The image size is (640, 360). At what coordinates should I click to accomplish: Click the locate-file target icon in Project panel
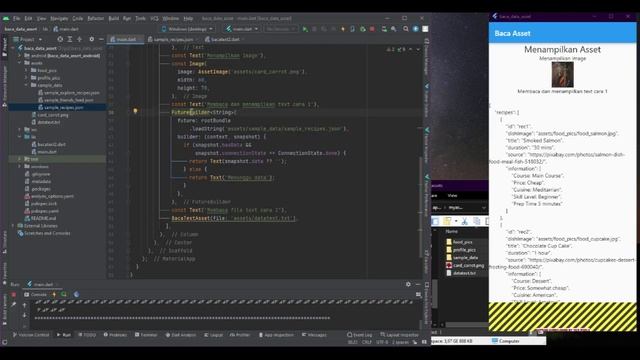click(60, 39)
